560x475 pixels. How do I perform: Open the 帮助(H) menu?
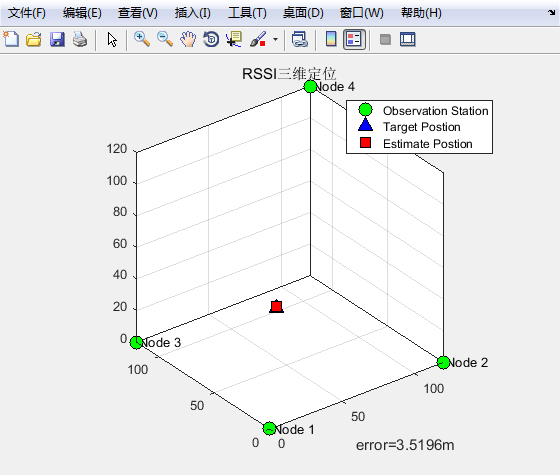point(421,13)
